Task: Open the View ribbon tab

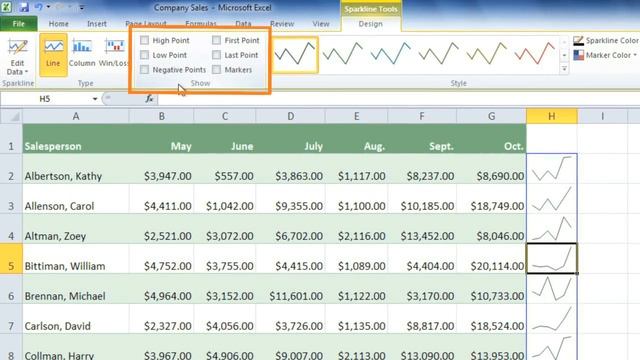Action: point(321,24)
